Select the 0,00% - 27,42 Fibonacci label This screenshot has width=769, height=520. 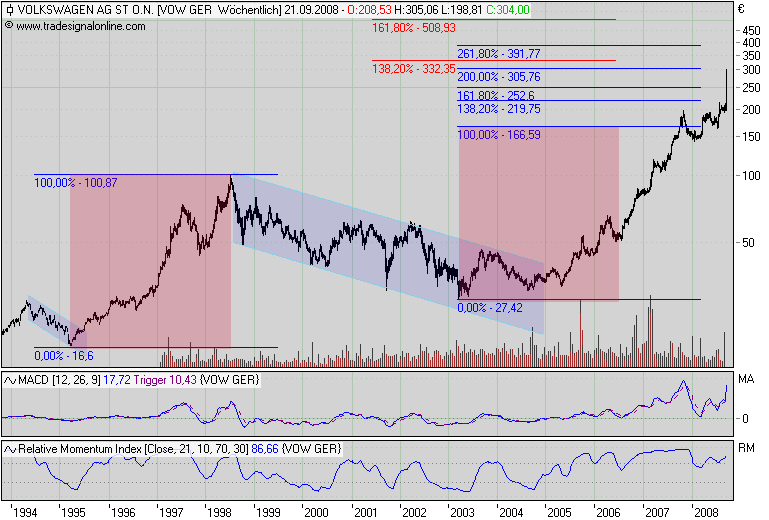coord(490,308)
